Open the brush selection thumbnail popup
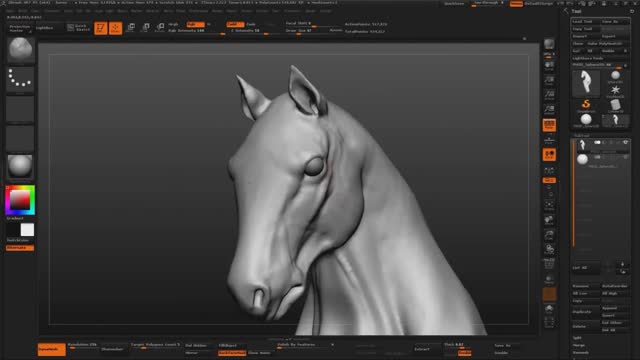This screenshot has height=360, width=640. pos(20,49)
